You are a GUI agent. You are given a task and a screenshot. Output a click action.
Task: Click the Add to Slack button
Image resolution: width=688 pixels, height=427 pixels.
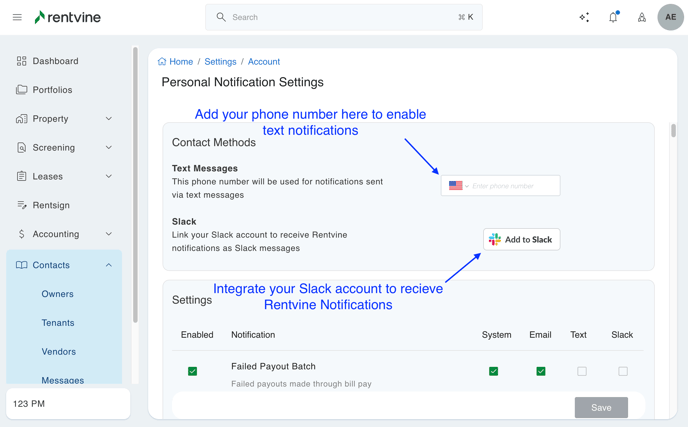click(x=521, y=240)
